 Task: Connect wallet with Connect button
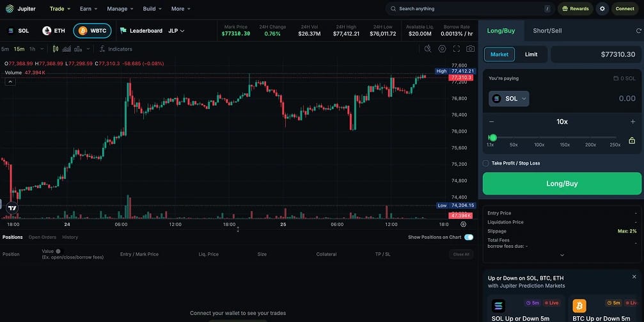(x=625, y=8)
